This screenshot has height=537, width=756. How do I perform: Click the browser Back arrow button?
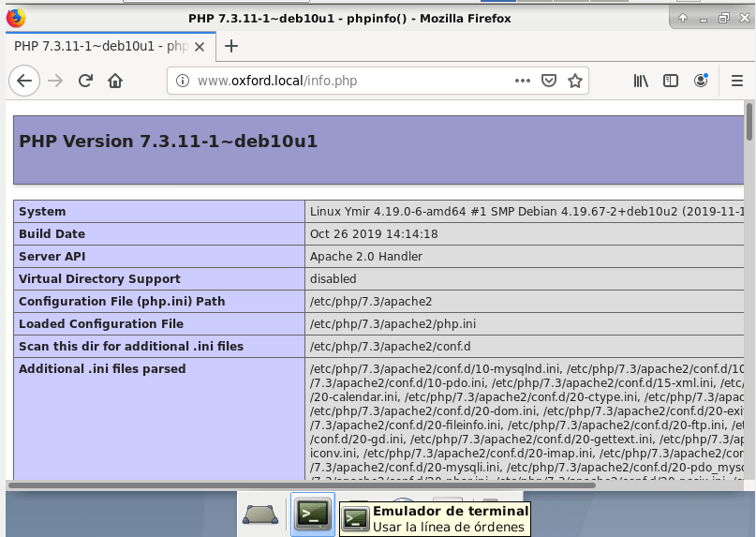click(x=24, y=81)
